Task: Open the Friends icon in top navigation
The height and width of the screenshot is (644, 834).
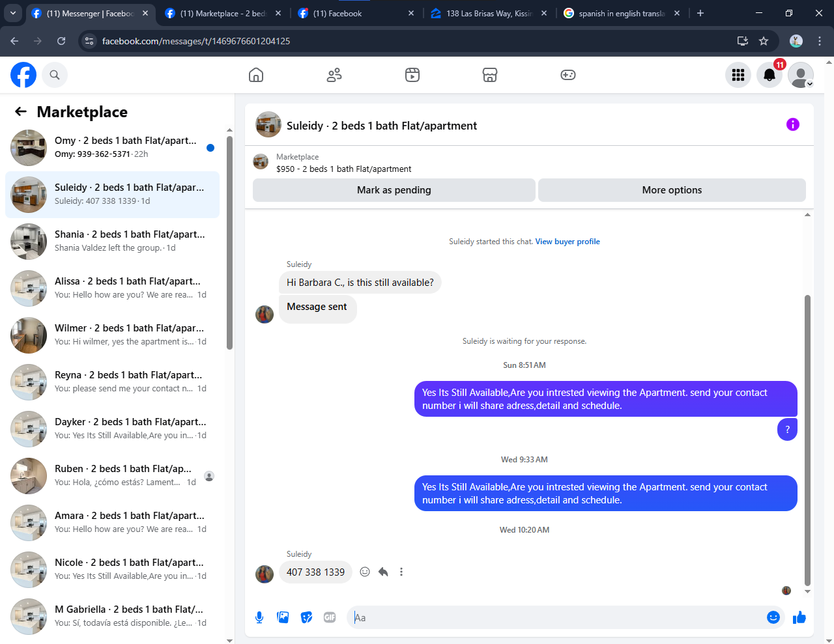Action: [x=334, y=75]
